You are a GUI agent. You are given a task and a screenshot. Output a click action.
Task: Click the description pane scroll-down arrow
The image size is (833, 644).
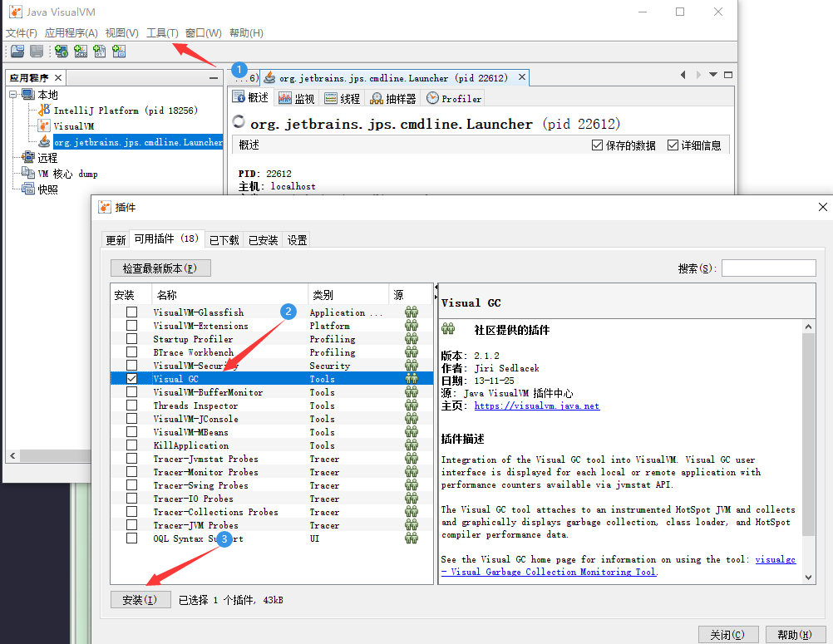tap(808, 577)
